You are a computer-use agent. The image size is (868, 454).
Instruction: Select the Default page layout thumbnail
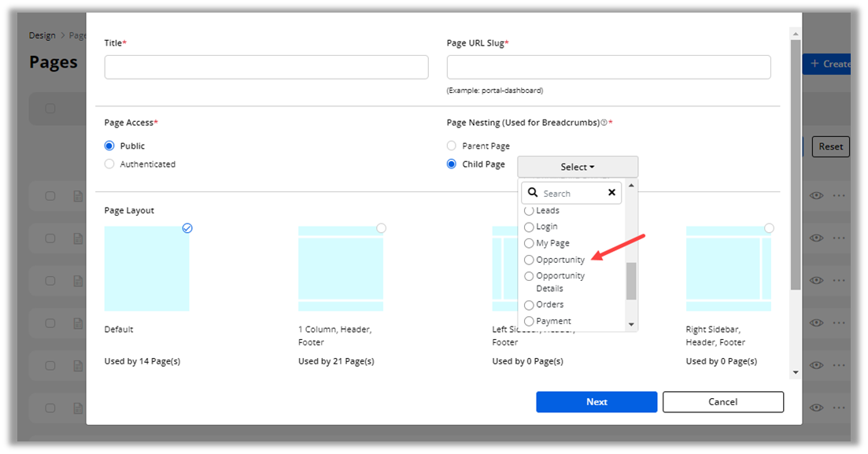(147, 268)
